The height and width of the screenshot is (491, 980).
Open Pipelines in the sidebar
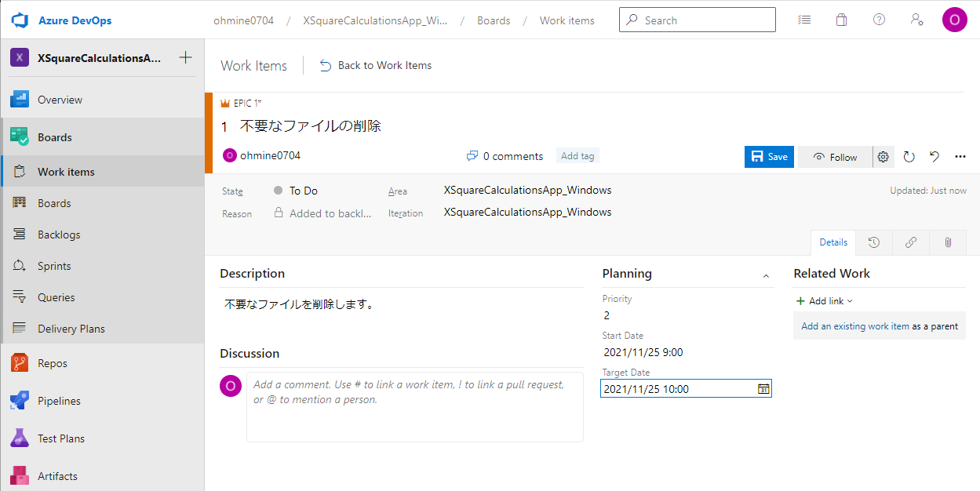[x=102, y=401]
